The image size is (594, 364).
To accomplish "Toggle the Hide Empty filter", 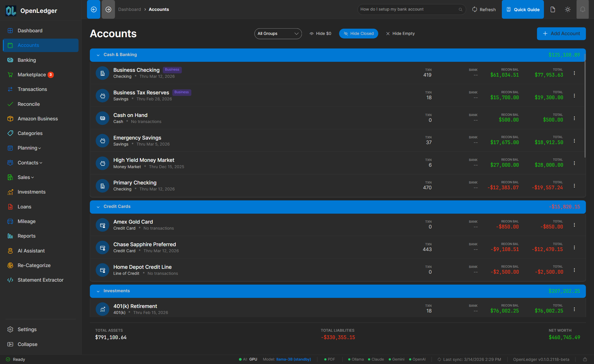I will 400,33.
